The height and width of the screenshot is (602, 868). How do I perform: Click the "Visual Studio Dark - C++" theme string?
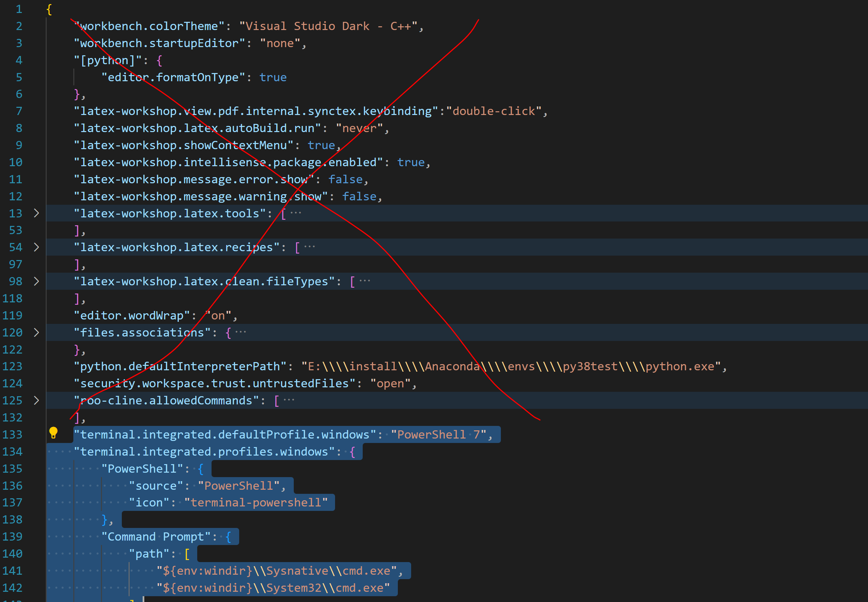point(328,26)
